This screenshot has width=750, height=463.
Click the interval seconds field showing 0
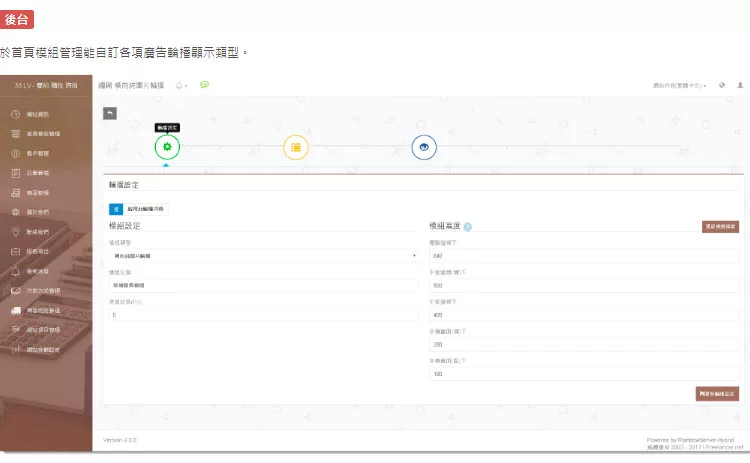[263, 314]
